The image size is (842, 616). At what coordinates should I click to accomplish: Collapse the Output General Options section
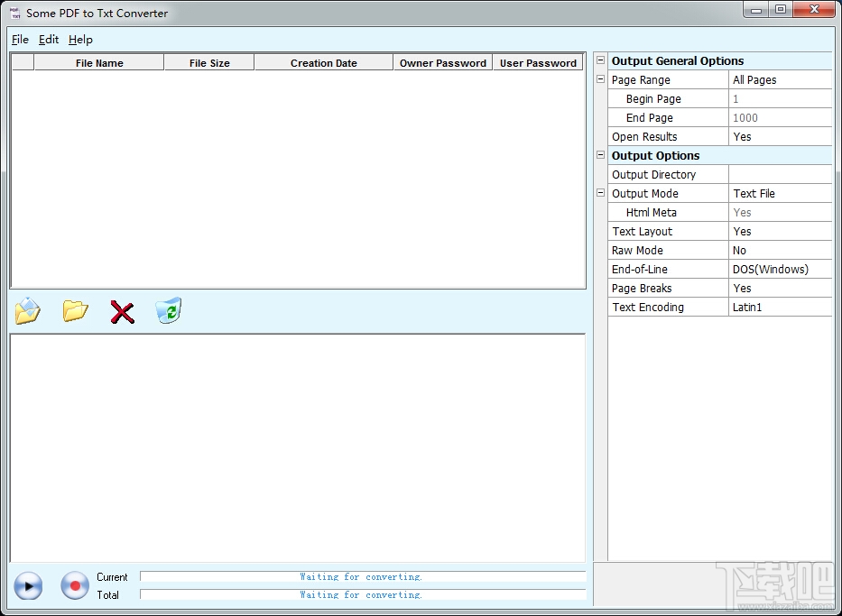(601, 60)
